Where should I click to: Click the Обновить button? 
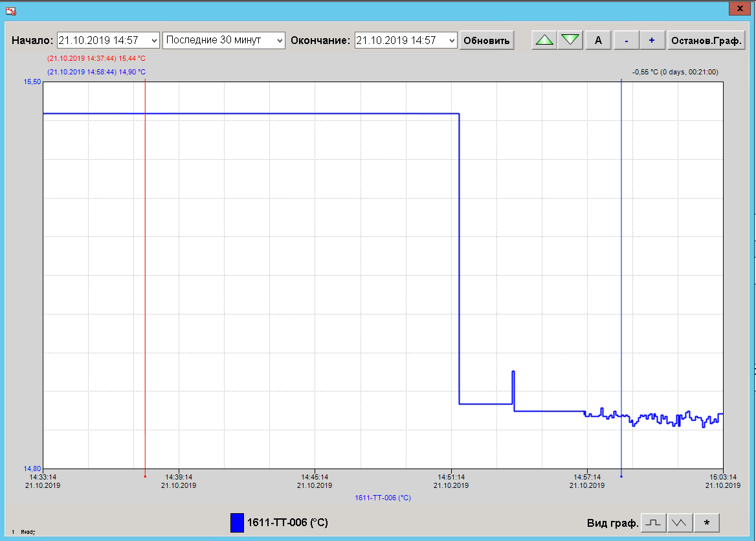487,40
